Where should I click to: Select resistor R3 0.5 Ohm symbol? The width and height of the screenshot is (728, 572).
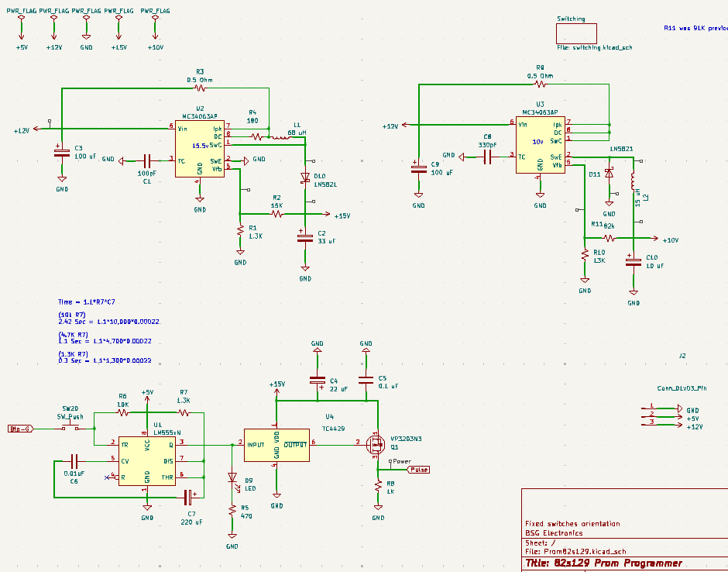(199, 88)
